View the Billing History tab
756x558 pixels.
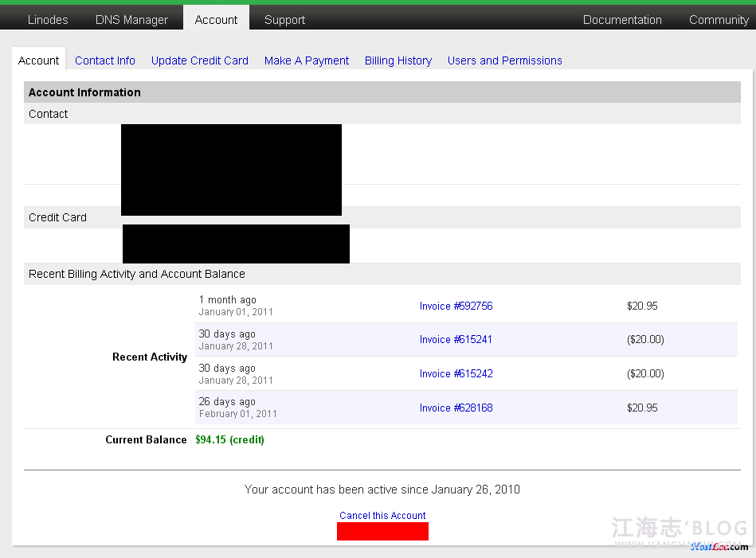[398, 60]
